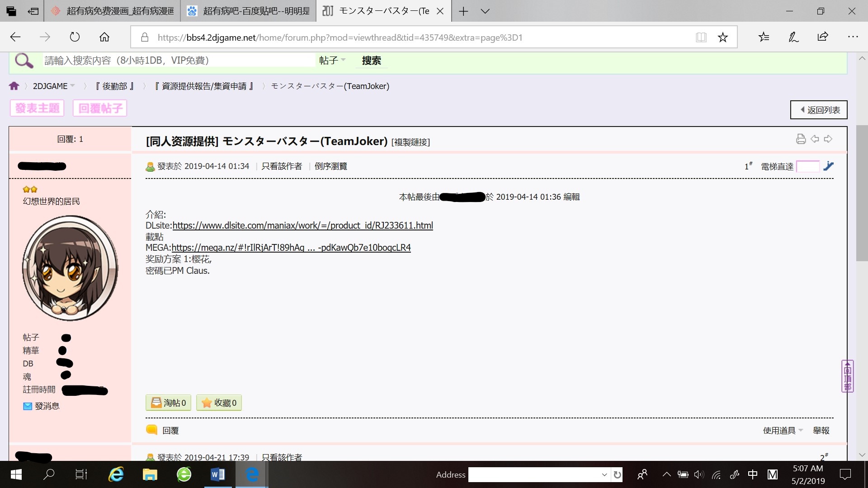Click the forum search magnifier icon
The width and height of the screenshot is (868, 488).
point(24,61)
